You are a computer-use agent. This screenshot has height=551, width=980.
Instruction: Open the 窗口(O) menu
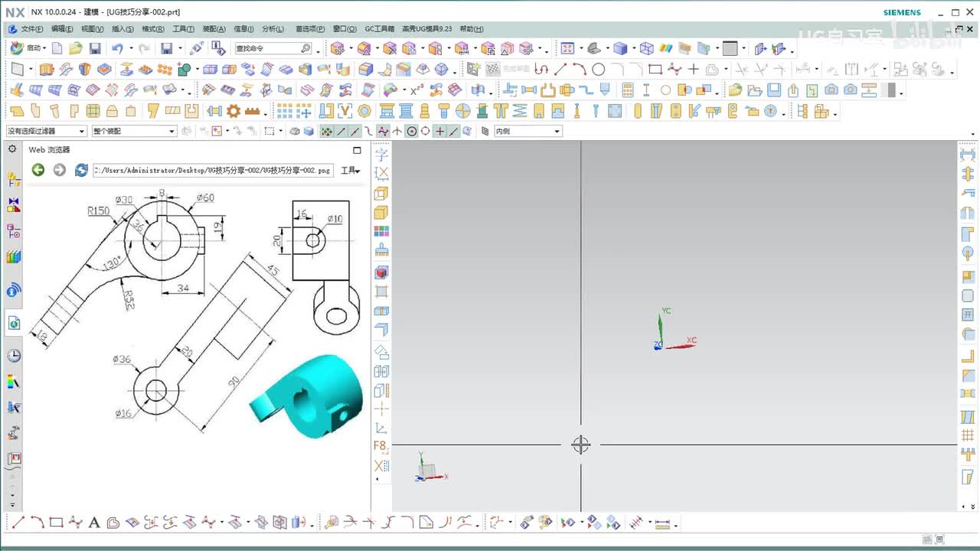pos(345,29)
